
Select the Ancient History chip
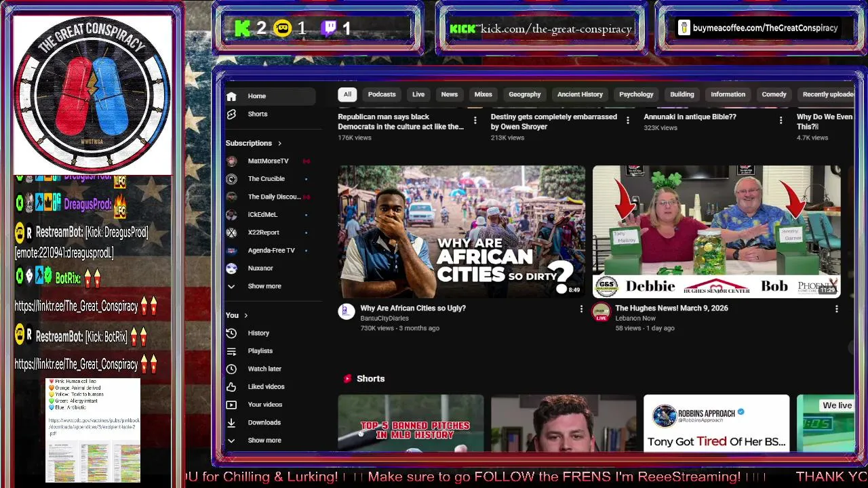pyautogui.click(x=580, y=95)
